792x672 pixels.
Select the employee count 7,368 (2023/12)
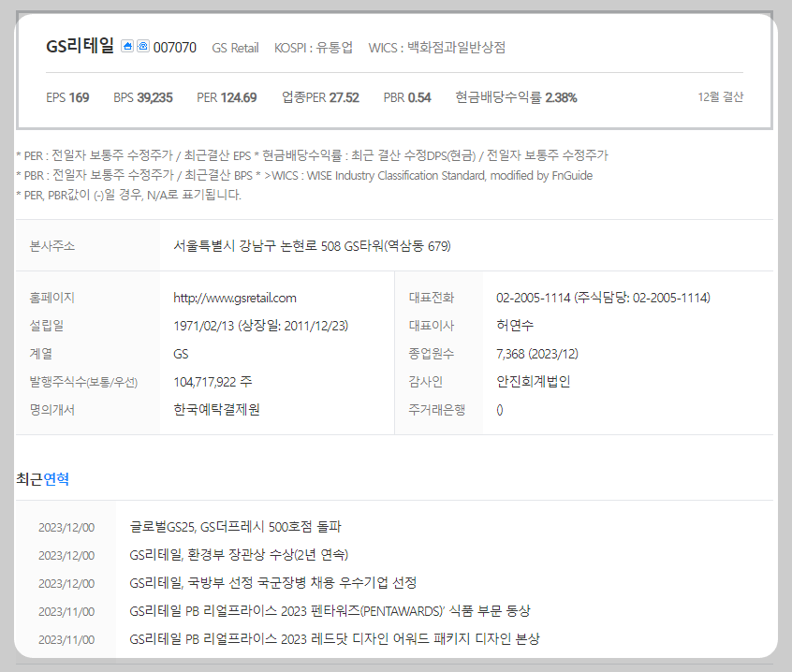(x=537, y=354)
